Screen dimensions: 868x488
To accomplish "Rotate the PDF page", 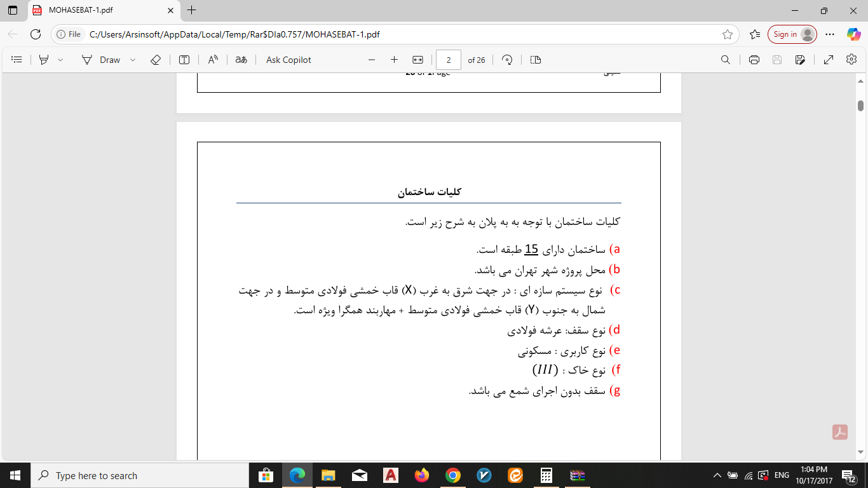I will [507, 60].
